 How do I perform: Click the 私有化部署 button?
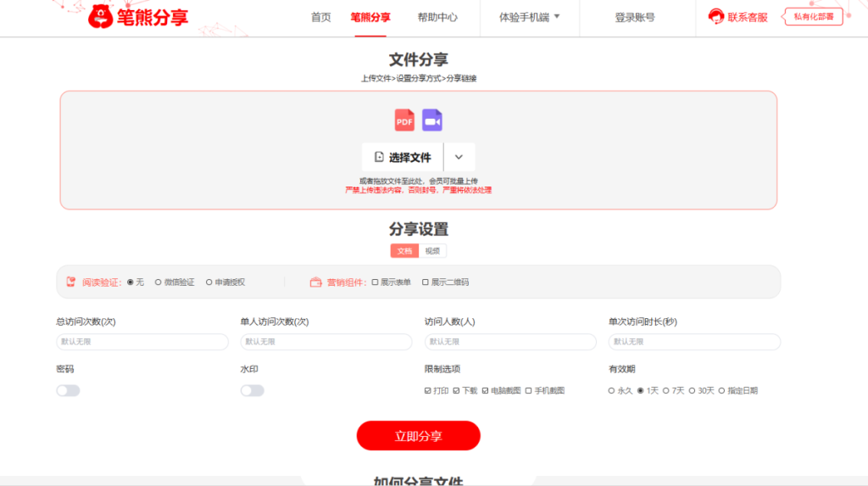pyautogui.click(x=813, y=17)
